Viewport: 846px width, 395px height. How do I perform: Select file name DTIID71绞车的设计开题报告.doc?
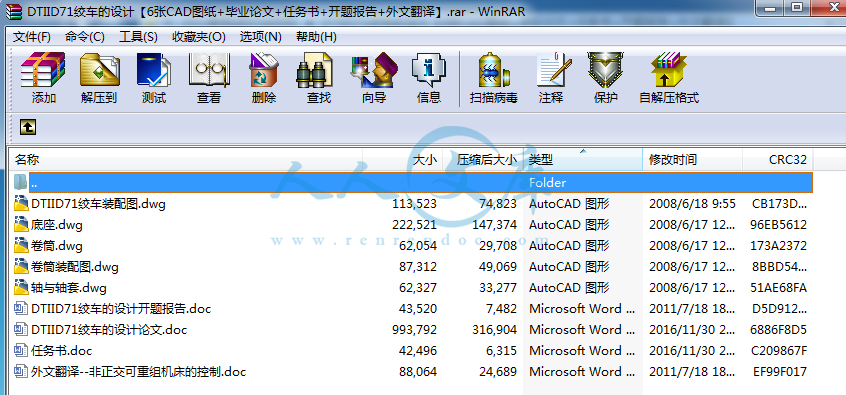[121, 309]
